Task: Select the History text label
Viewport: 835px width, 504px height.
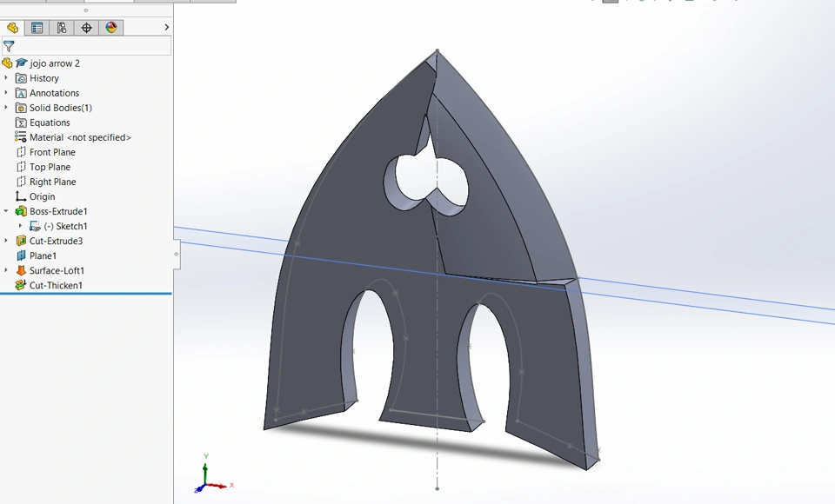Action: (44, 78)
